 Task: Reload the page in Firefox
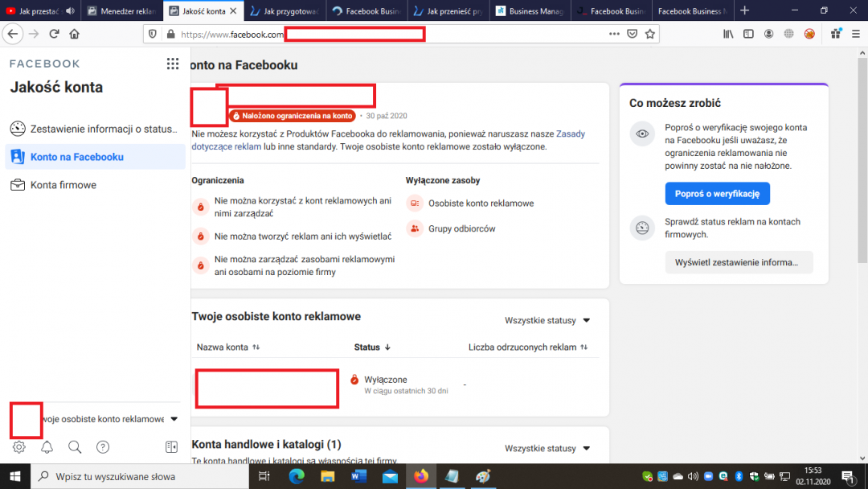coord(54,34)
